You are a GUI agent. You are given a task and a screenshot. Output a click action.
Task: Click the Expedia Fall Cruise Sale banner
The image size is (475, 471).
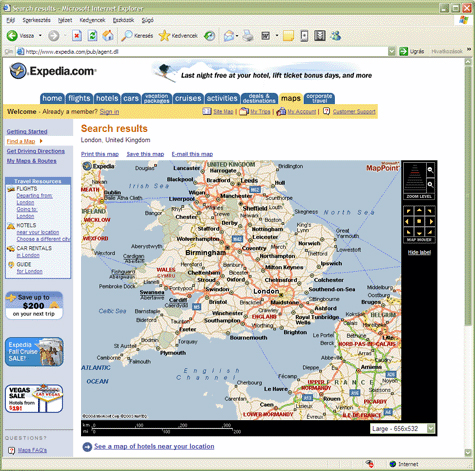coord(34,352)
